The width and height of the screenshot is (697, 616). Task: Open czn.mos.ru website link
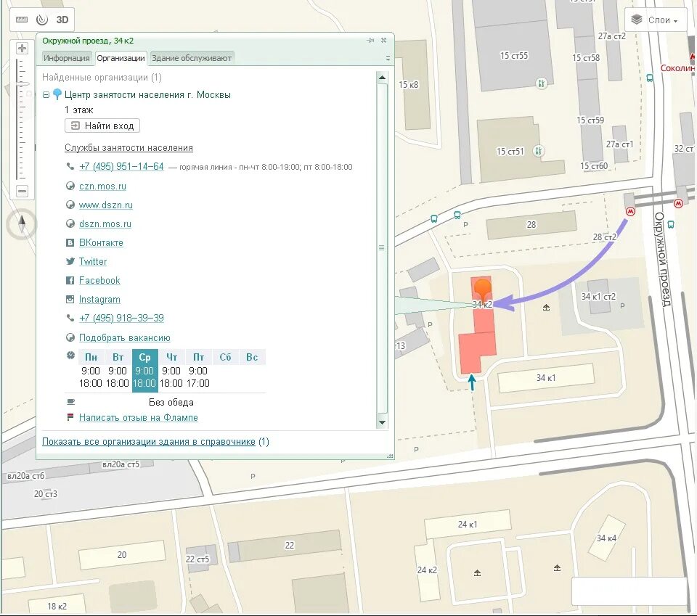102,186
